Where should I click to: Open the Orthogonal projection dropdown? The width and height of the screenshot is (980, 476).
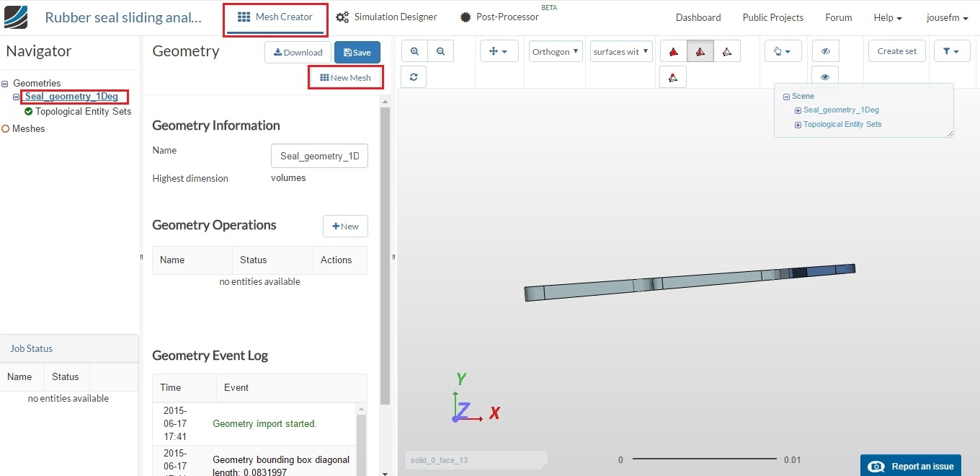coord(556,51)
